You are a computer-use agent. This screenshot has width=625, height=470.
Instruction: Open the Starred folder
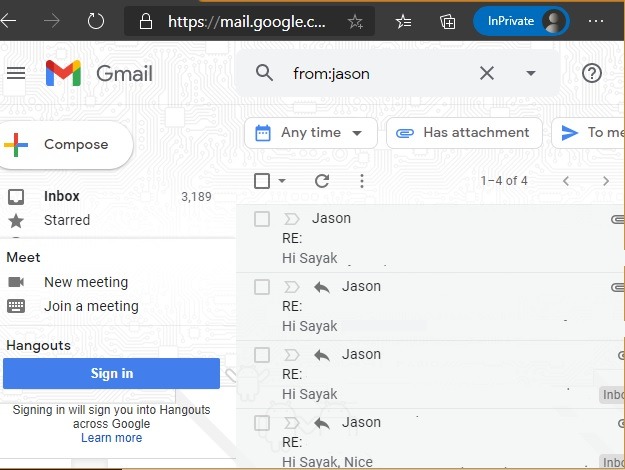point(67,220)
